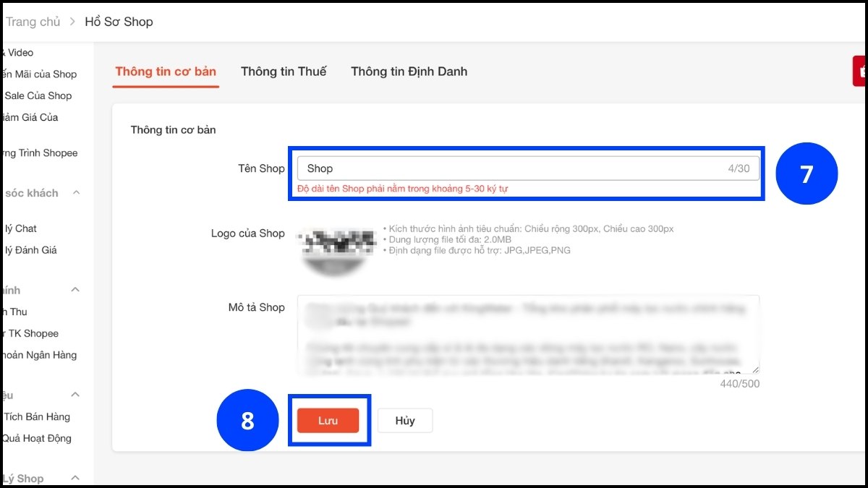
Task: Click the Lưu button to save changes
Action: point(329,420)
